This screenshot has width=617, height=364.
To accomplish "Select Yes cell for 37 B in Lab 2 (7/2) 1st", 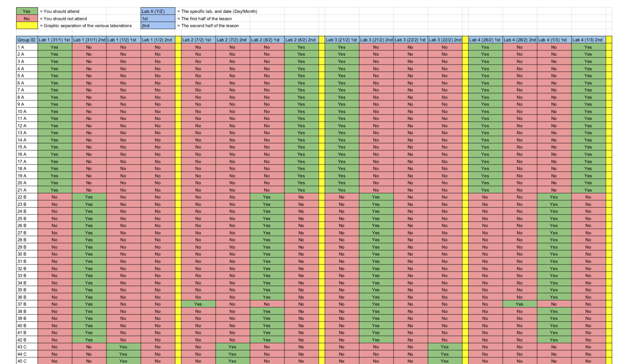I will (x=198, y=304).
